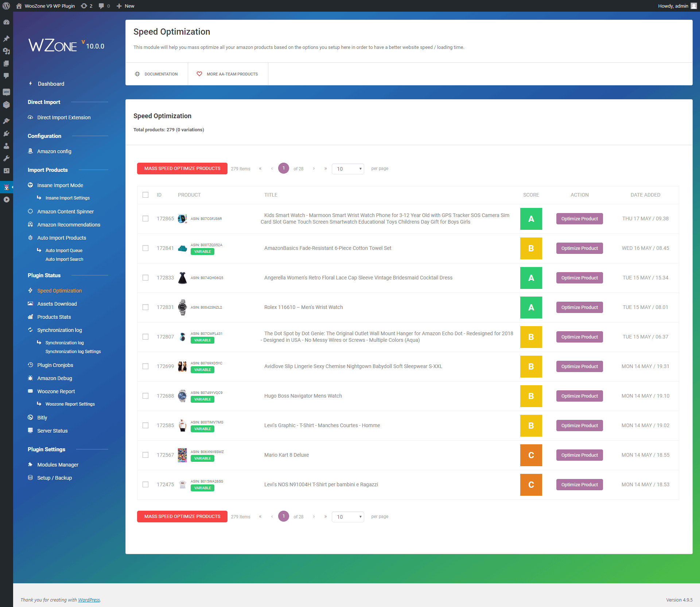
Task: Open Modules Manager menu item
Action: pyautogui.click(x=58, y=465)
